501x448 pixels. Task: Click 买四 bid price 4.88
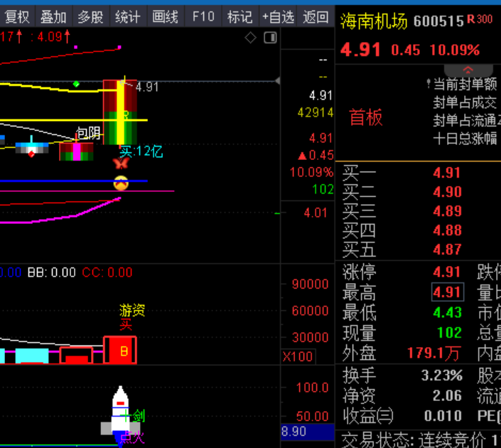[447, 230]
